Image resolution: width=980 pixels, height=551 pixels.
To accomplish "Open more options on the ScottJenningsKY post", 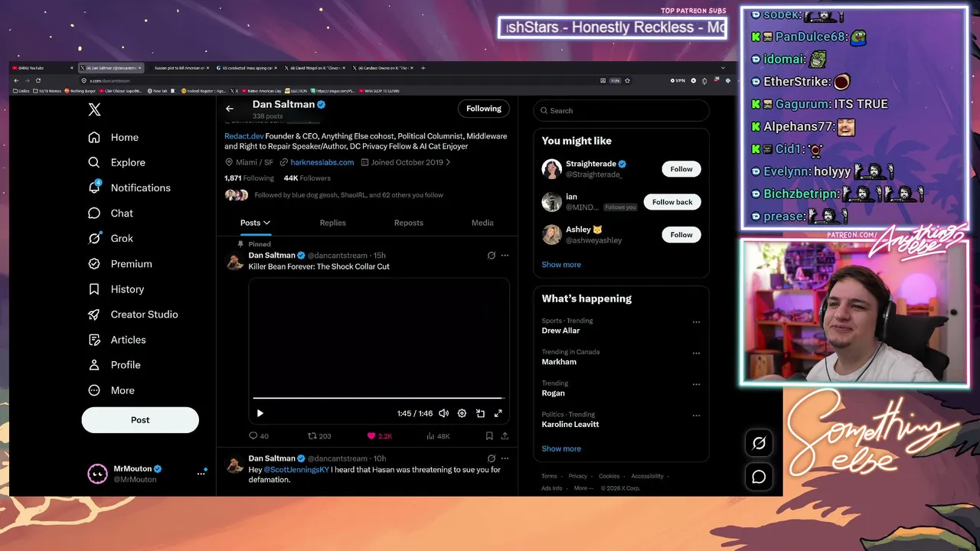I will (505, 459).
